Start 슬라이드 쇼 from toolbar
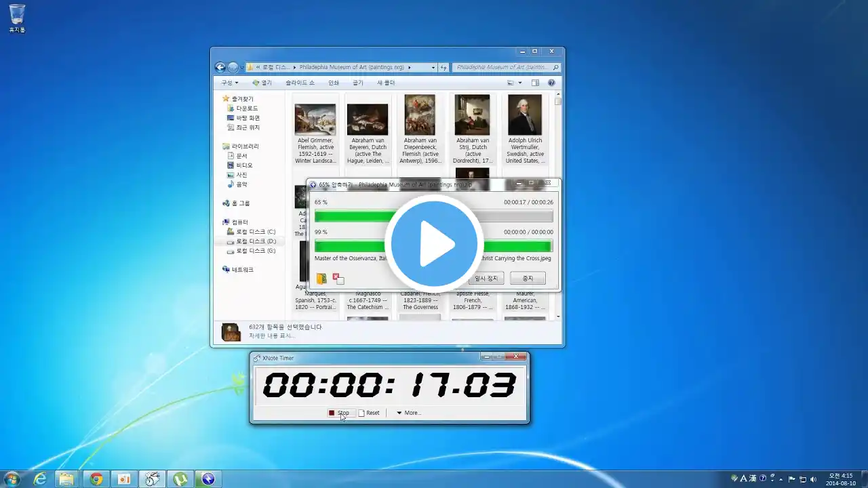 click(x=300, y=83)
